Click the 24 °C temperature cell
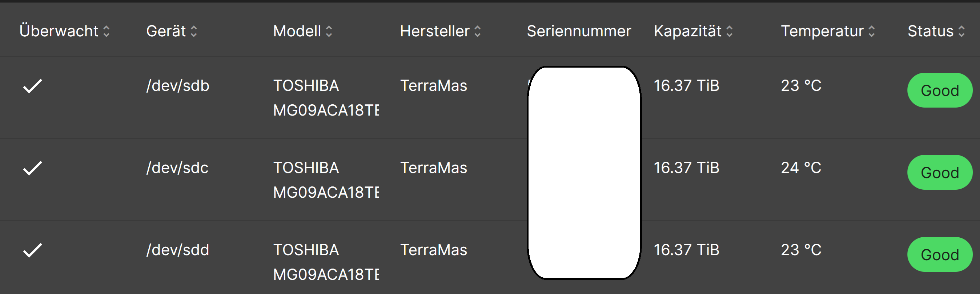This screenshot has width=980, height=294. click(801, 168)
